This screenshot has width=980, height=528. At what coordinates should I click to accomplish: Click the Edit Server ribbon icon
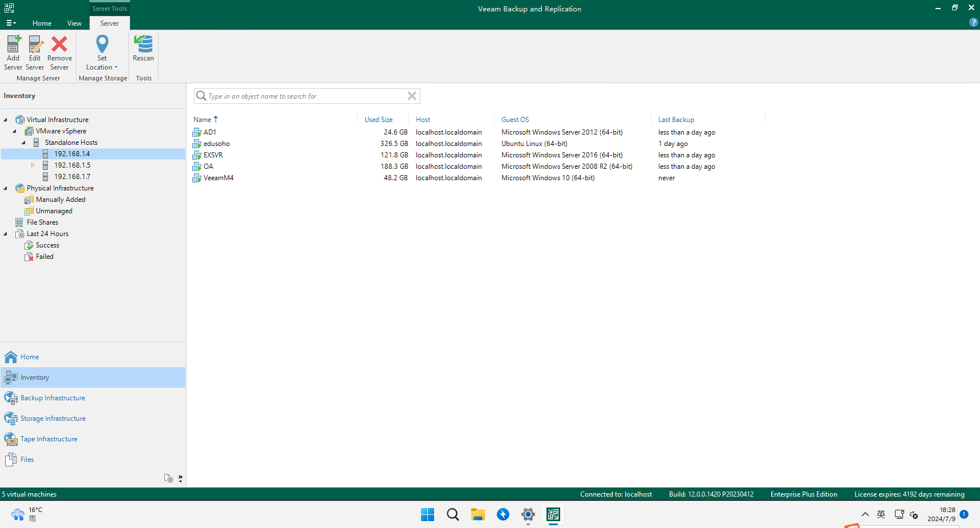click(35, 44)
